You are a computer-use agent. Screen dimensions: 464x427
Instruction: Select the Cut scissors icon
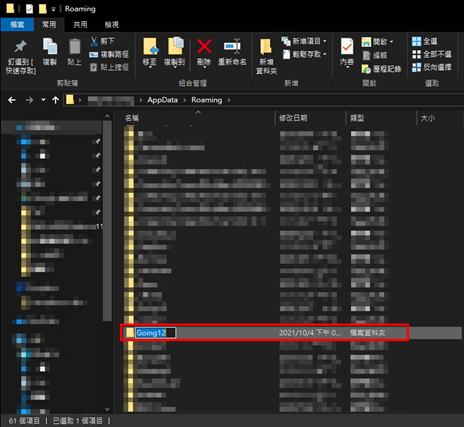[x=94, y=41]
